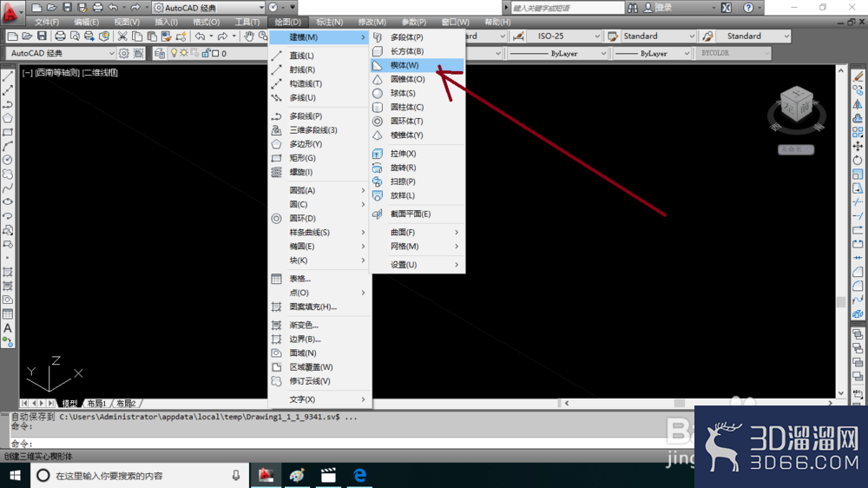
Task: Click the Plot/Print icon in toolbar
Action: click(x=60, y=36)
